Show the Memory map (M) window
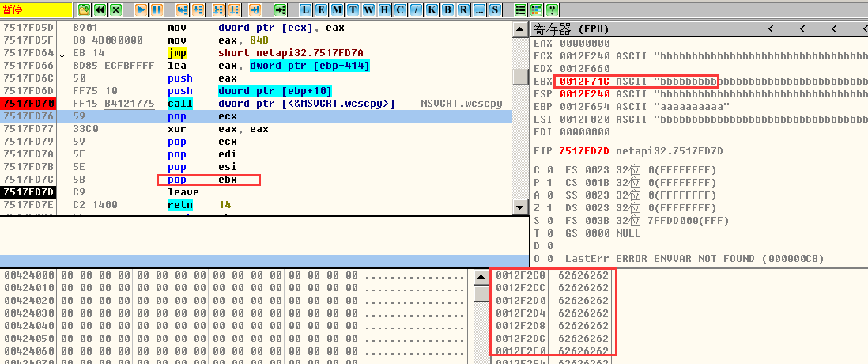 pyautogui.click(x=338, y=10)
